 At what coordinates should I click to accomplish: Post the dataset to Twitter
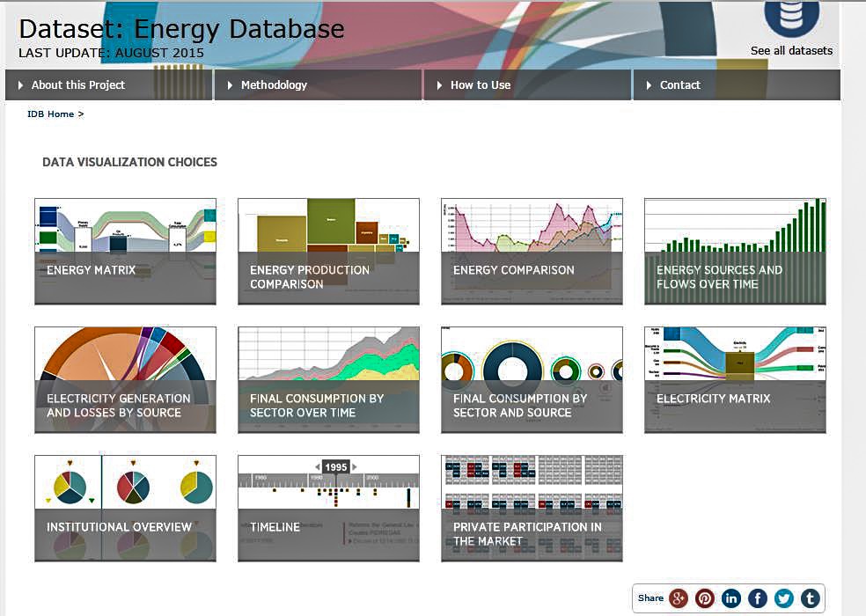click(x=783, y=598)
